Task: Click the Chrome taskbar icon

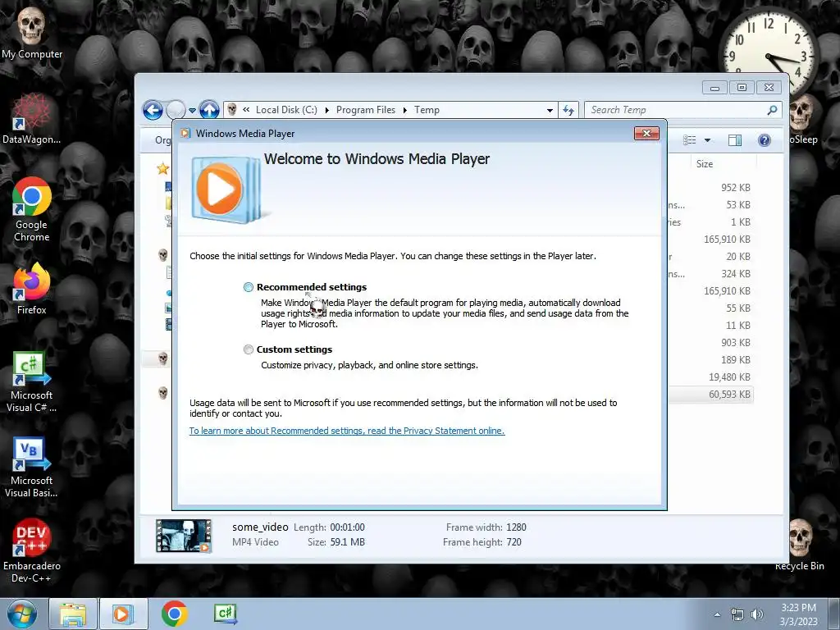Action: tap(174, 614)
